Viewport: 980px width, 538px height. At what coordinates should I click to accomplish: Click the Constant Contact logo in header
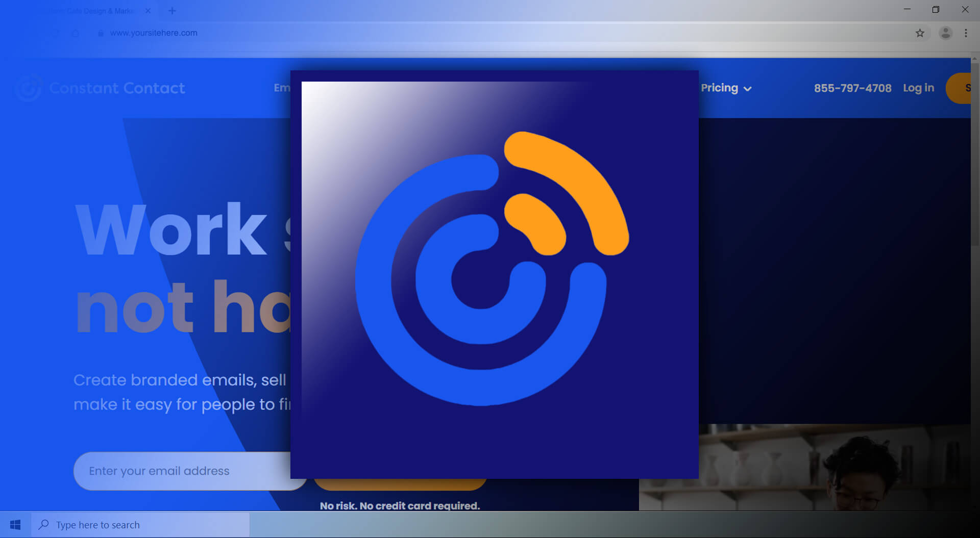[99, 88]
